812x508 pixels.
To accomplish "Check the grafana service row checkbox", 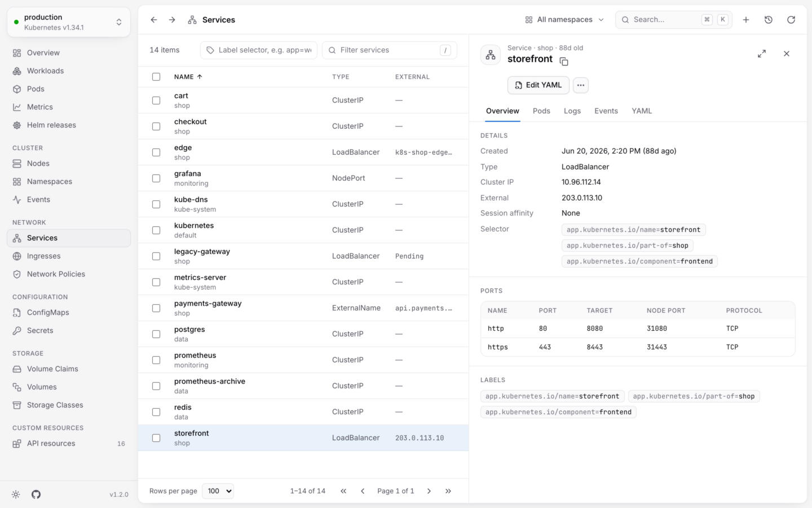I will pyautogui.click(x=156, y=178).
